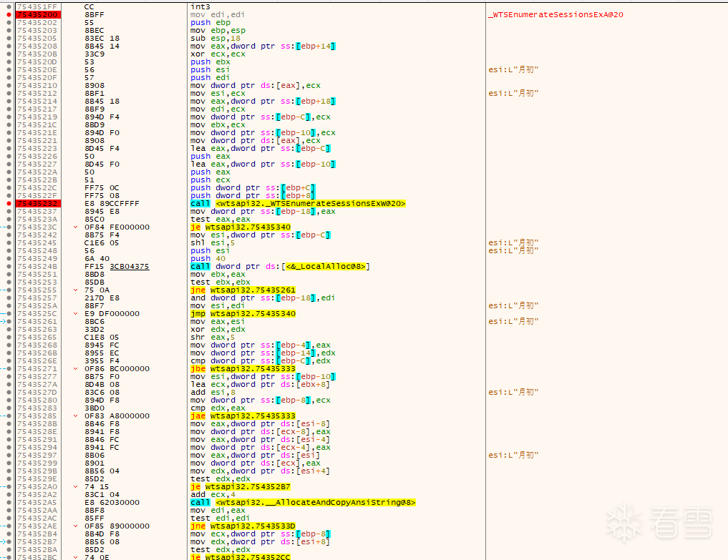Select 'push 40' instruction
The height and width of the screenshot is (560, 728).
coord(208,259)
